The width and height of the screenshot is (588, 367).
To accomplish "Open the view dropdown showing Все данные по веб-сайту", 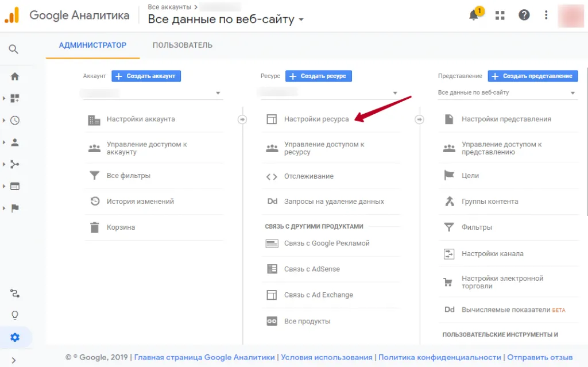I will click(507, 92).
